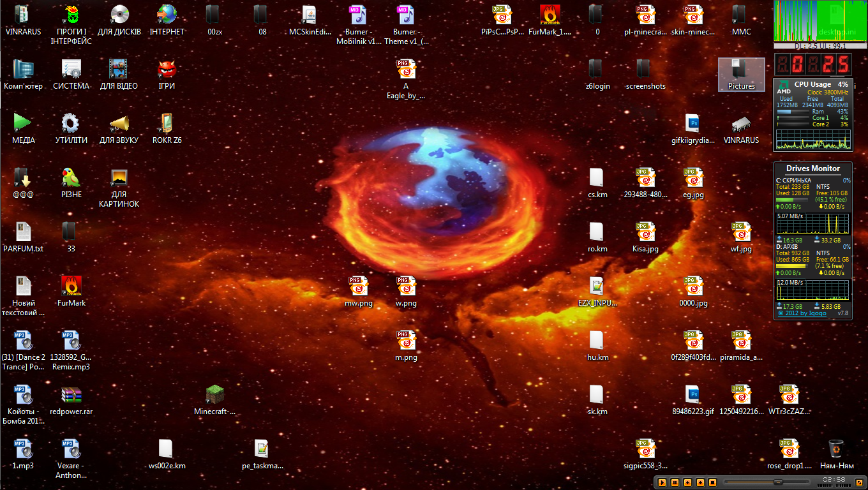Screen dimensions: 868x490
Task: Select the VINRARUS memory chip icon
Action: (x=741, y=129)
